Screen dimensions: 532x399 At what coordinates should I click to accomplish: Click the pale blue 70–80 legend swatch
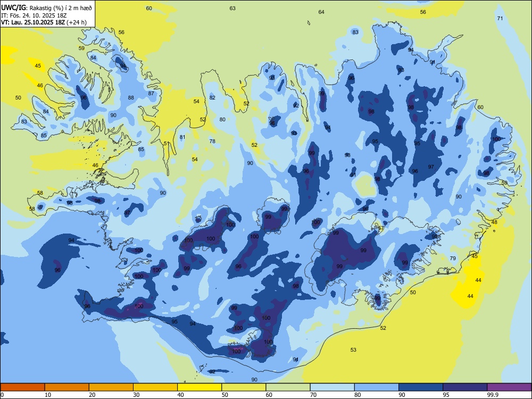[332, 387]
